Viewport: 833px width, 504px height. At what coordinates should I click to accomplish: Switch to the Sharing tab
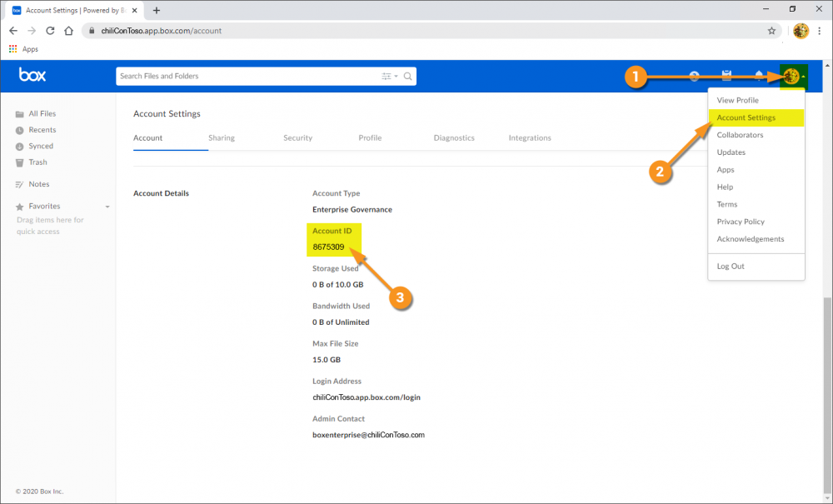pos(222,138)
